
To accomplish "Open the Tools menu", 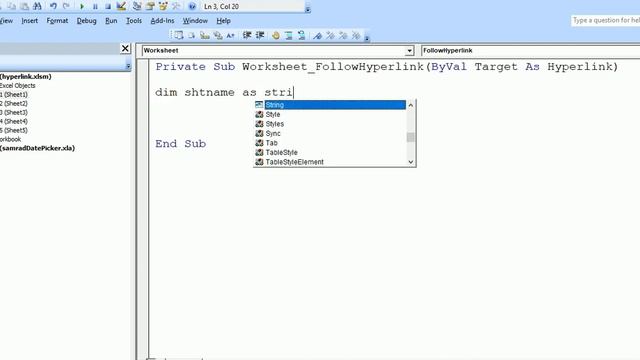I will [x=134, y=20].
